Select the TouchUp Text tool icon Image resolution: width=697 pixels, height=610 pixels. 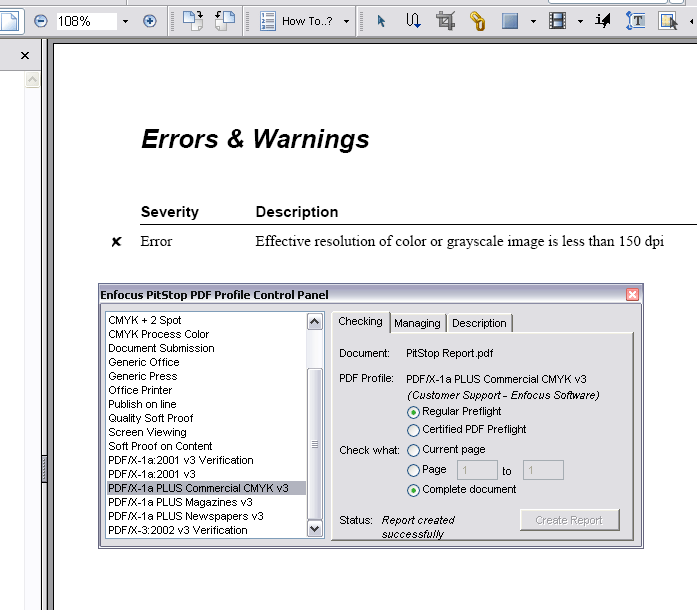tap(603, 21)
